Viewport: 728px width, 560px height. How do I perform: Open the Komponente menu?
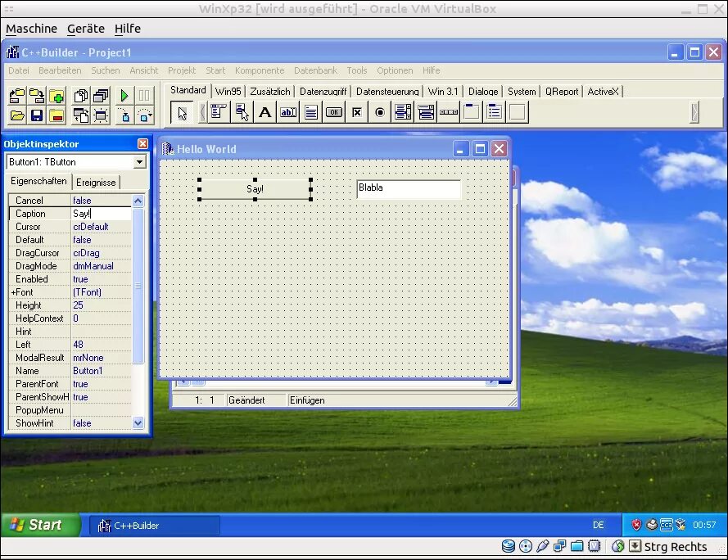point(260,70)
